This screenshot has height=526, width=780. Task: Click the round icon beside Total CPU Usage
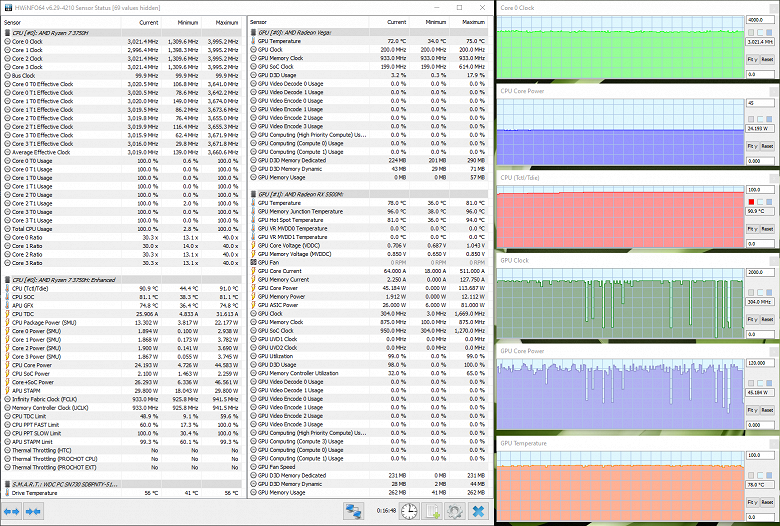click(7, 229)
